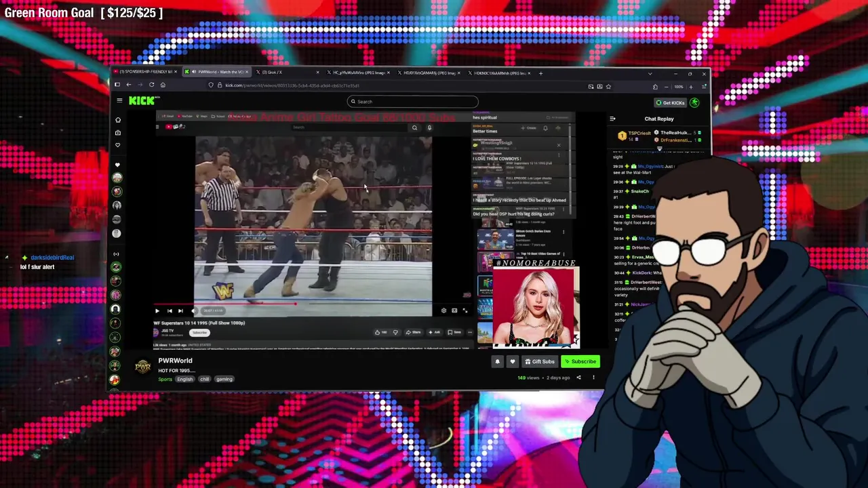Open the video settings gear

[x=443, y=310]
